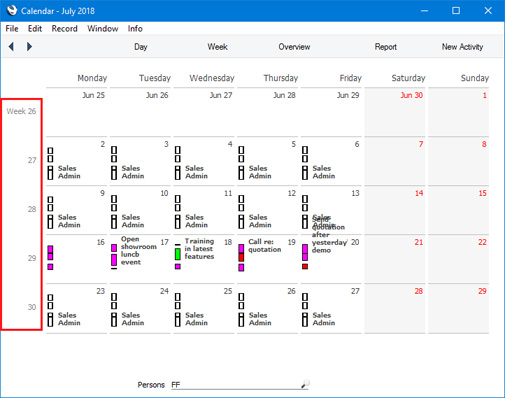
Task: Open Sales Admin activity on Thursday 26
Action: 260,319
